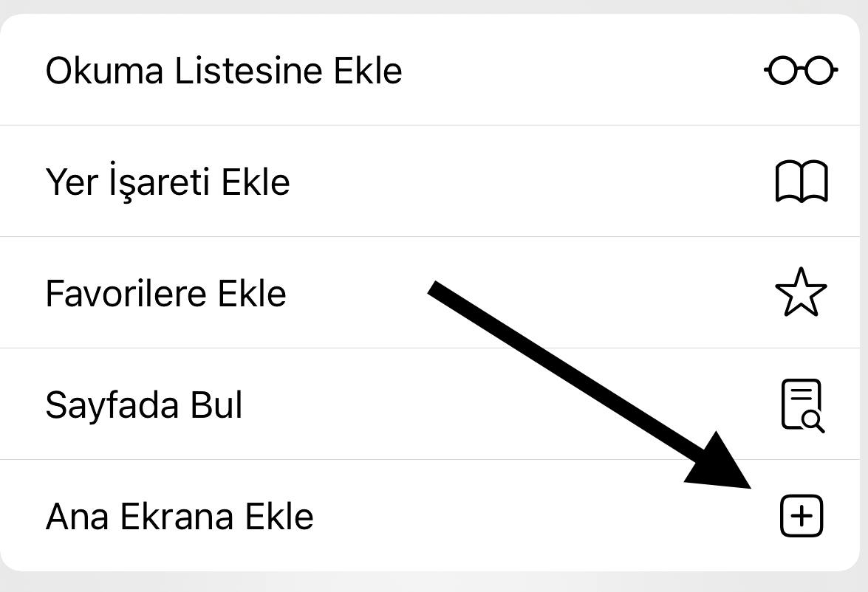This screenshot has width=868, height=592.
Task: Click the star Favorites icon
Action: (x=801, y=292)
